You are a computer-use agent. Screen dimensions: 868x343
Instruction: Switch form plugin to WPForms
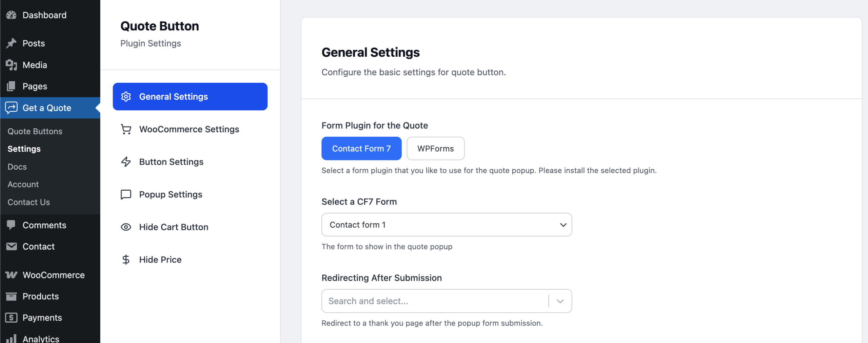(435, 149)
